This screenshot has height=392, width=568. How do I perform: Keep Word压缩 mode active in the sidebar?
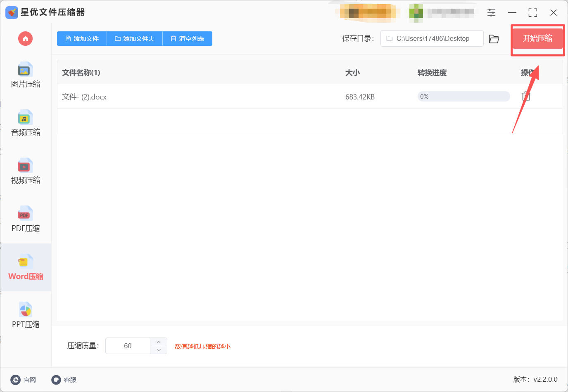click(25, 267)
